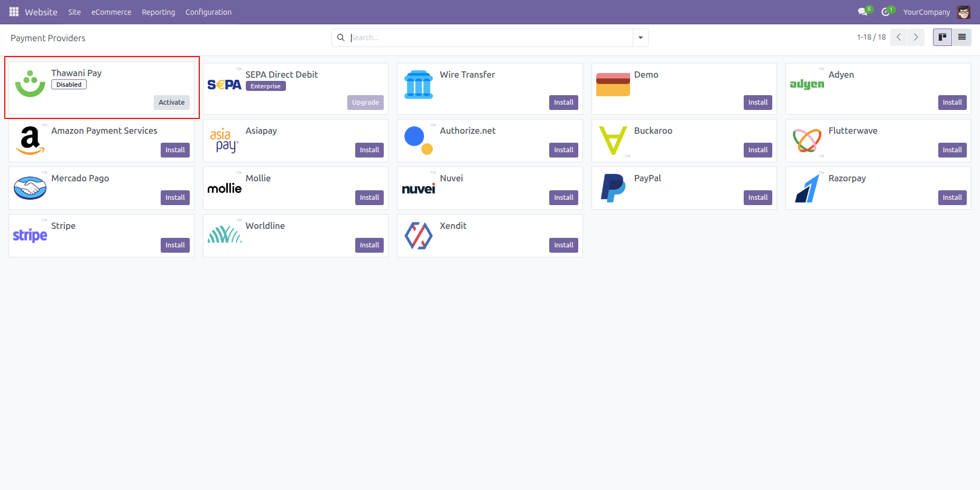Click the Nuvei logo
The height and width of the screenshot is (490, 980).
click(x=419, y=188)
